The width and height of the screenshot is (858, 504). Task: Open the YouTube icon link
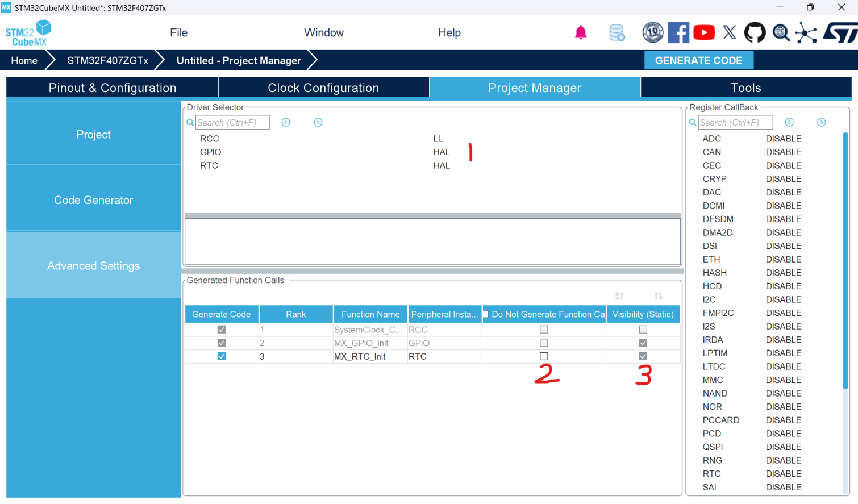point(704,32)
